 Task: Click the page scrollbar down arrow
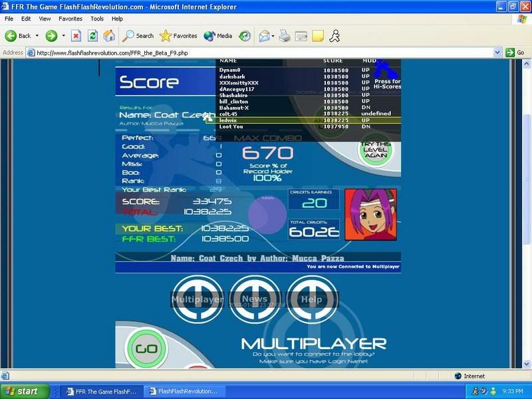527,364
